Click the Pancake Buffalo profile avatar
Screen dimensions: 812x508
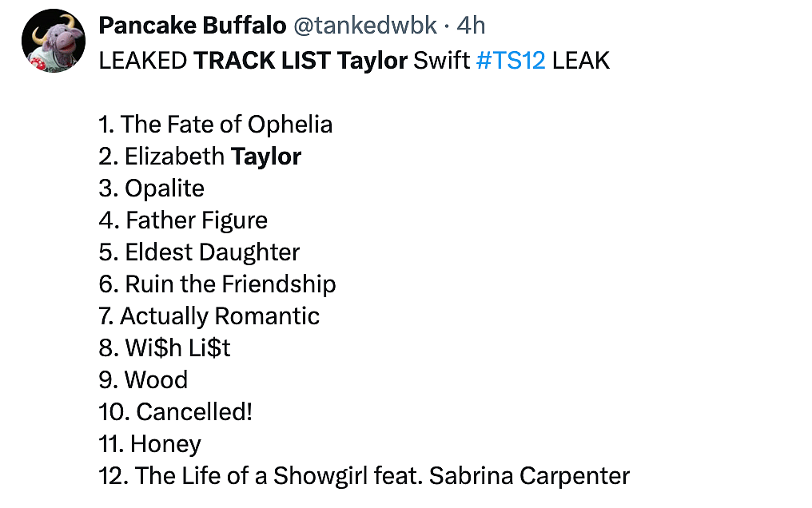[54, 42]
